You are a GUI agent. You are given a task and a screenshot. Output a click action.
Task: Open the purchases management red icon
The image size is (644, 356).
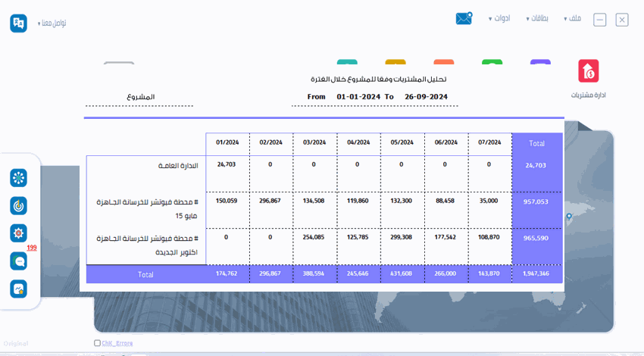588,71
